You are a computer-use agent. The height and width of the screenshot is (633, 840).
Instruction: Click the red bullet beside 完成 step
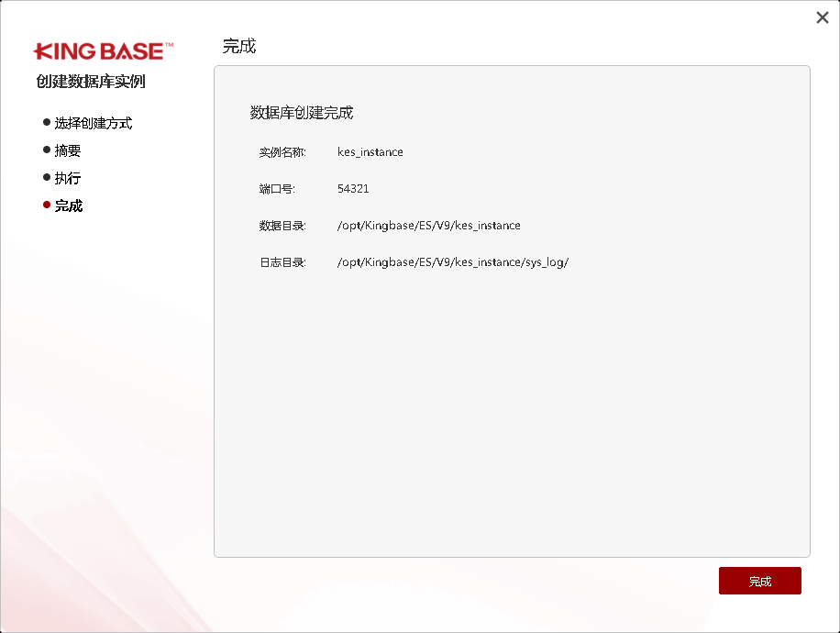click(x=46, y=205)
